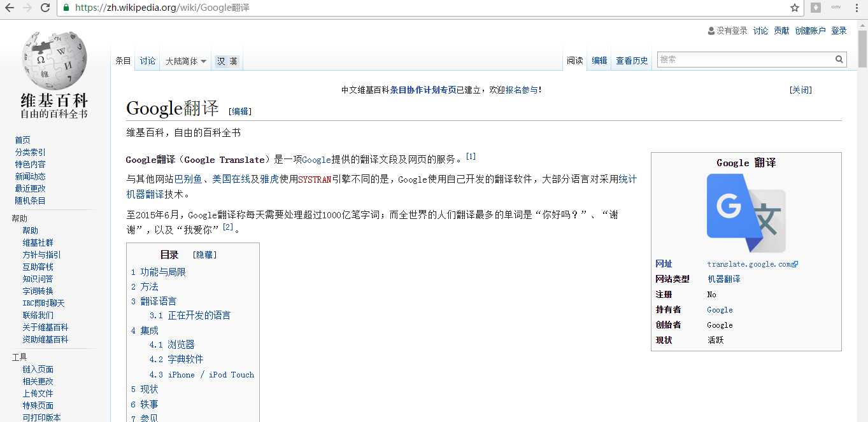Jump to 4.3 iPhone / iPod Touch
This screenshot has height=422, width=868.
pos(202,374)
